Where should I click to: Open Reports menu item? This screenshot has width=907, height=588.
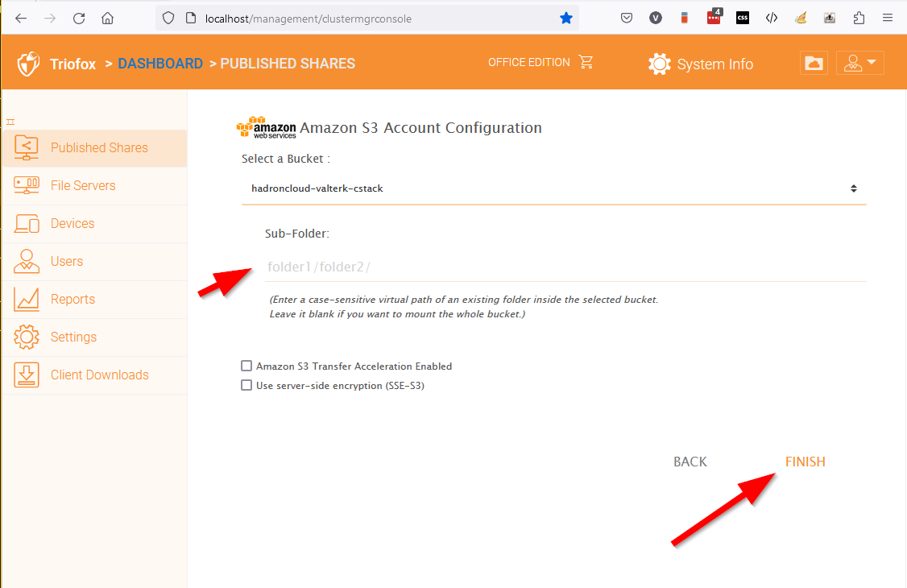tap(94, 300)
